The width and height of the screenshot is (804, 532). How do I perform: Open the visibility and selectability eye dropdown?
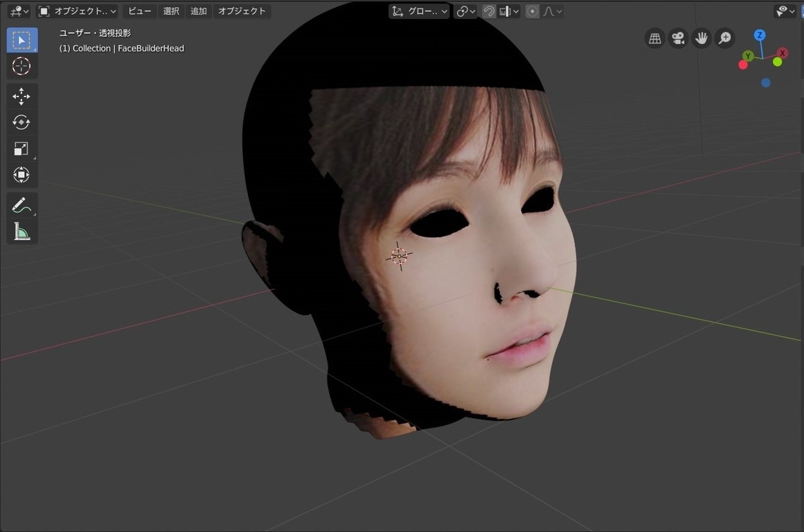tap(785, 11)
